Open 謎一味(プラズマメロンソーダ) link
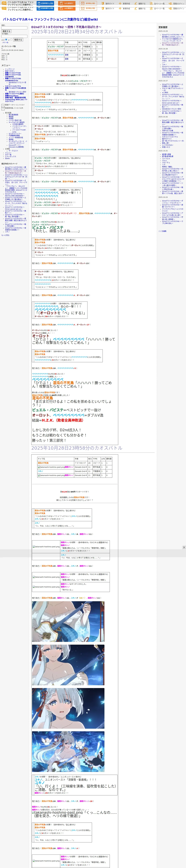186x868 pixels. click(173, 141)
